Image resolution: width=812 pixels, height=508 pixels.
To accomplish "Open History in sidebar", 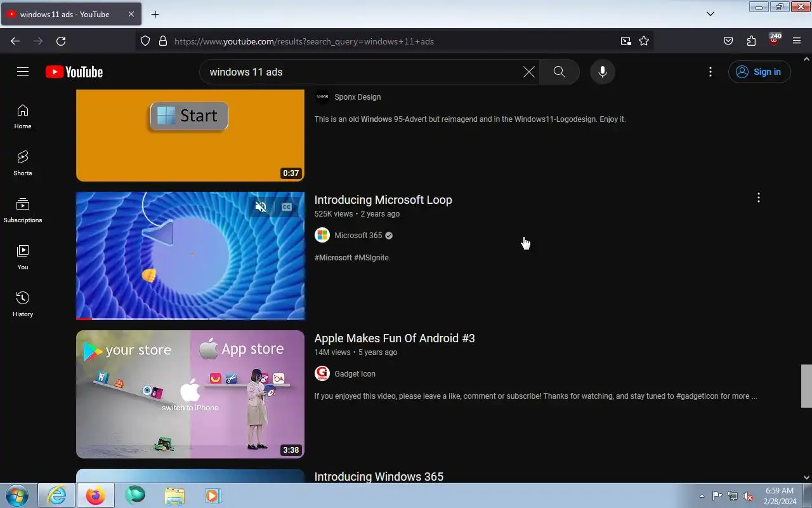I will pyautogui.click(x=23, y=305).
